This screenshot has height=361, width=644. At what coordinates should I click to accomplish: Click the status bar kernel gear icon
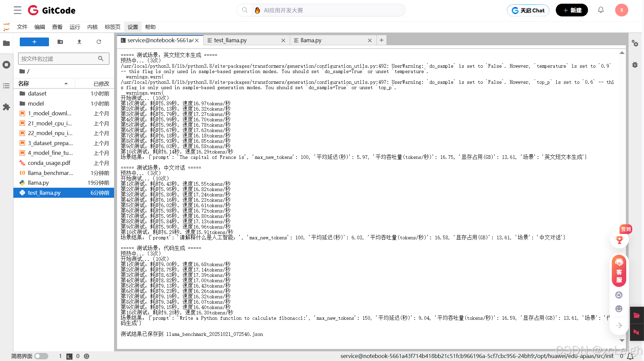point(87,356)
